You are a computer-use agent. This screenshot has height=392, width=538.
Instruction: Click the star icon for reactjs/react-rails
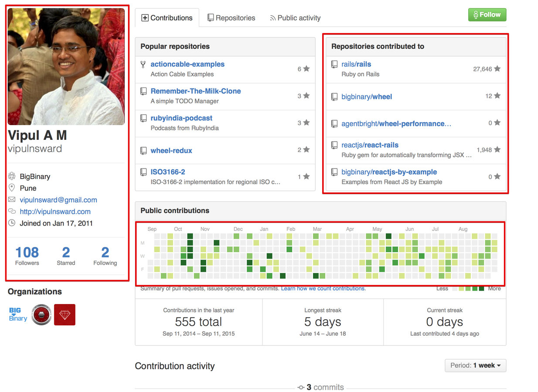[x=497, y=149]
